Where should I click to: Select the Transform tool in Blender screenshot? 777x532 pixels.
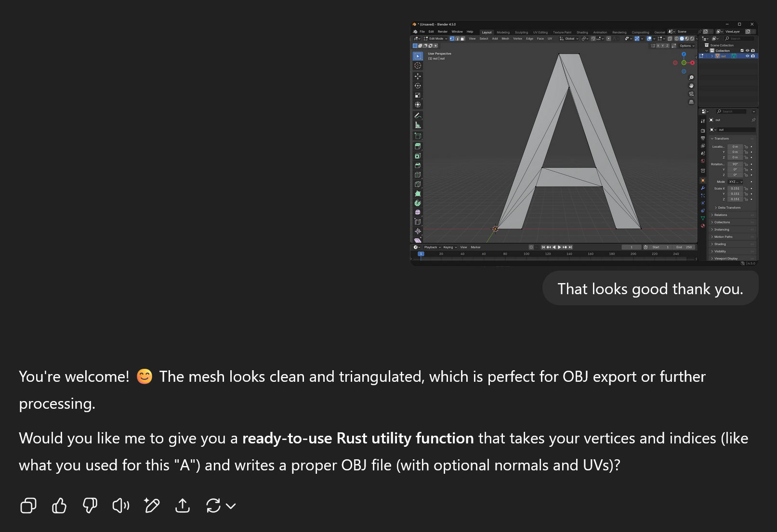(x=418, y=104)
